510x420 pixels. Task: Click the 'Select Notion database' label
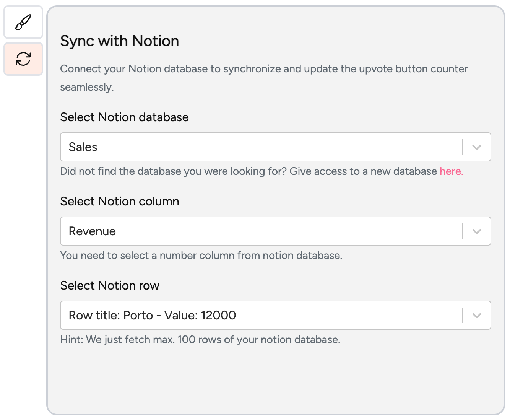(125, 117)
